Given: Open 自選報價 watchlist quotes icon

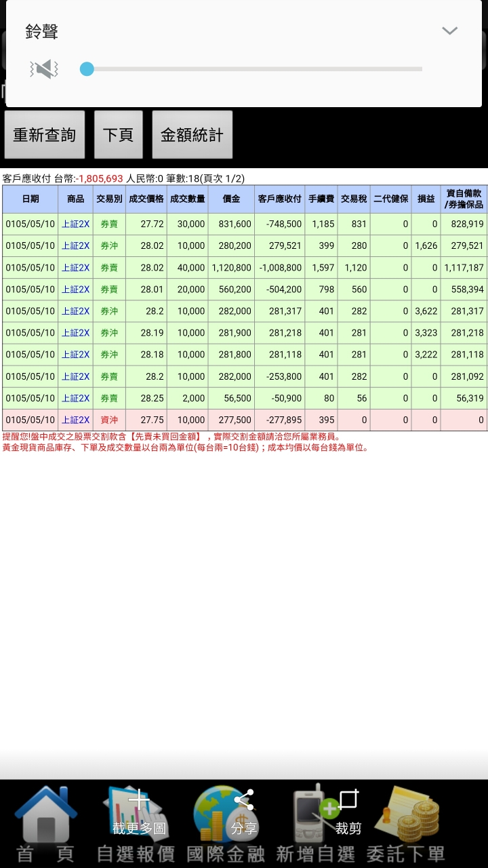Looking at the screenshot, I should (136, 824).
